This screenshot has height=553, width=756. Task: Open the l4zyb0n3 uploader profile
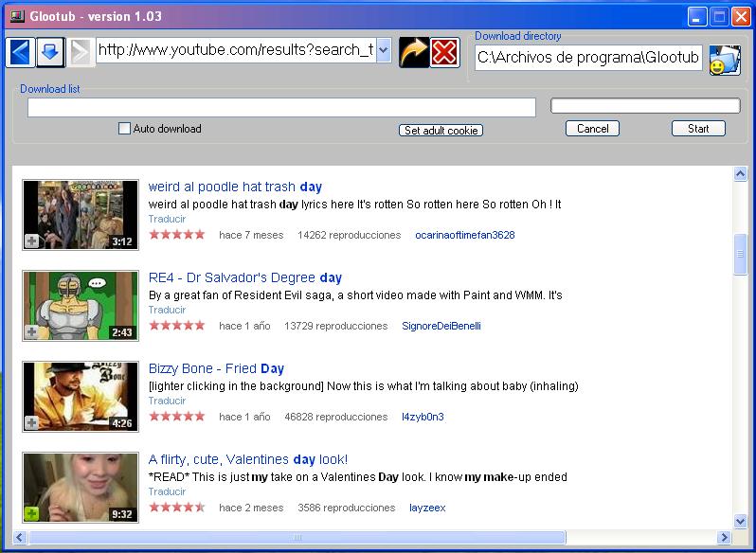click(x=423, y=417)
